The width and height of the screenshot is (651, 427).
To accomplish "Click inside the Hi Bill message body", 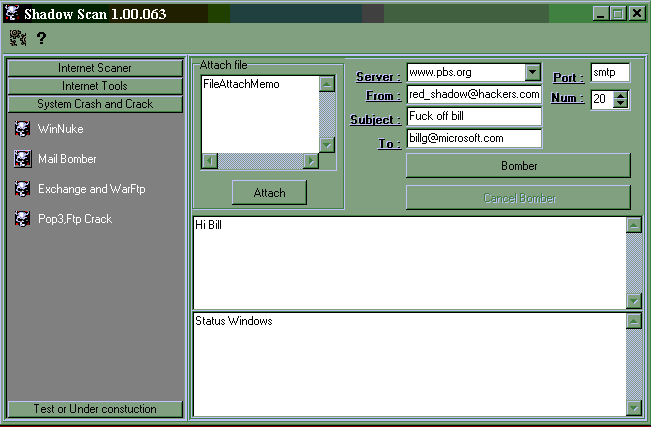I will [x=408, y=260].
